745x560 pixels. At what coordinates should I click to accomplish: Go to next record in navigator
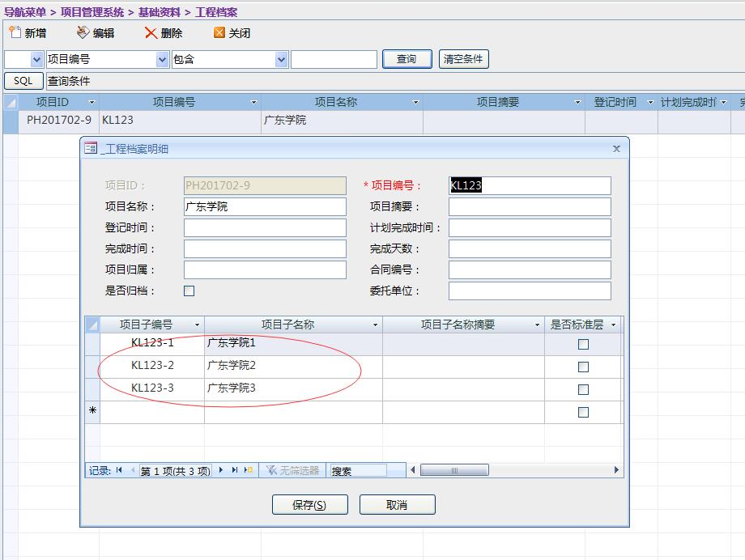pyautogui.click(x=221, y=470)
